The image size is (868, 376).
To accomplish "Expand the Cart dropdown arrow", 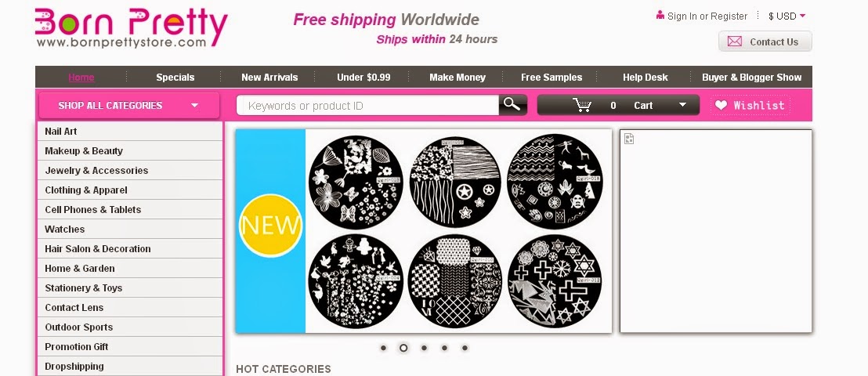I will [x=682, y=105].
